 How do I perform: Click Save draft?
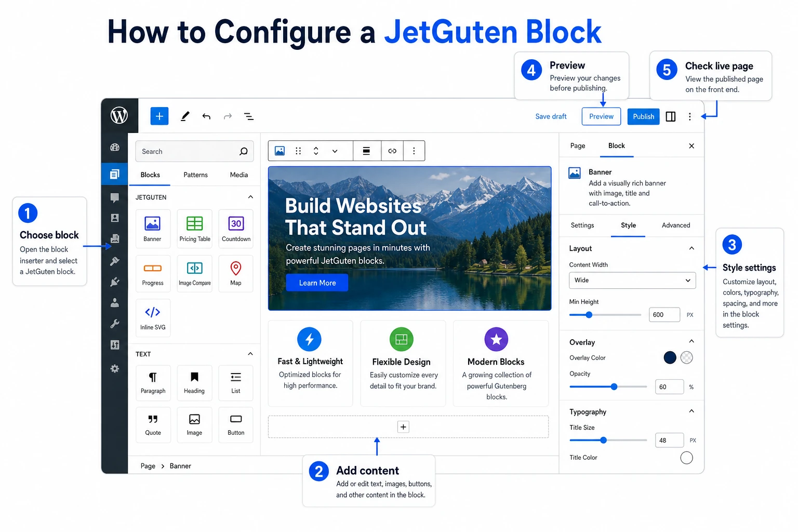pyautogui.click(x=551, y=116)
